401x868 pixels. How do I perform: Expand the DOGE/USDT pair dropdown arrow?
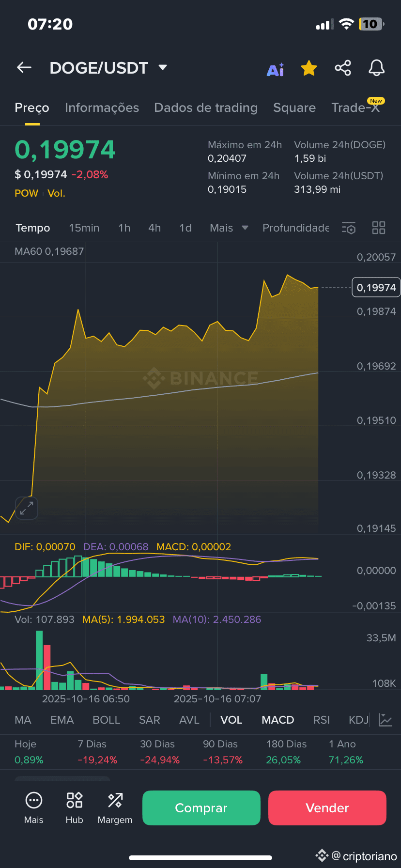pyautogui.click(x=163, y=67)
